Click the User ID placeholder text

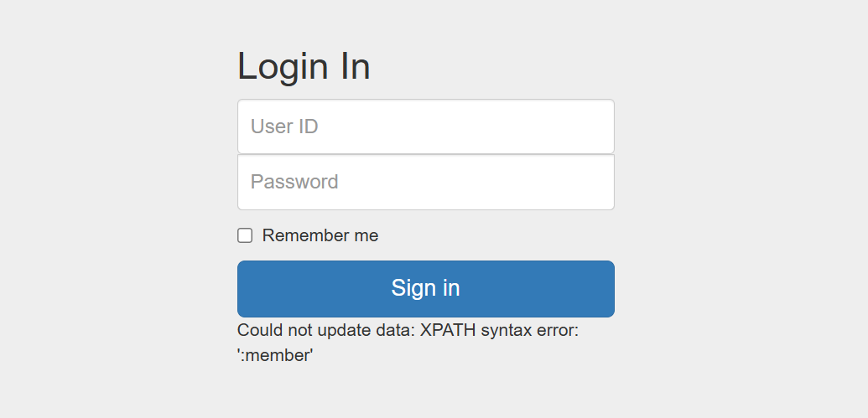pyautogui.click(x=284, y=126)
